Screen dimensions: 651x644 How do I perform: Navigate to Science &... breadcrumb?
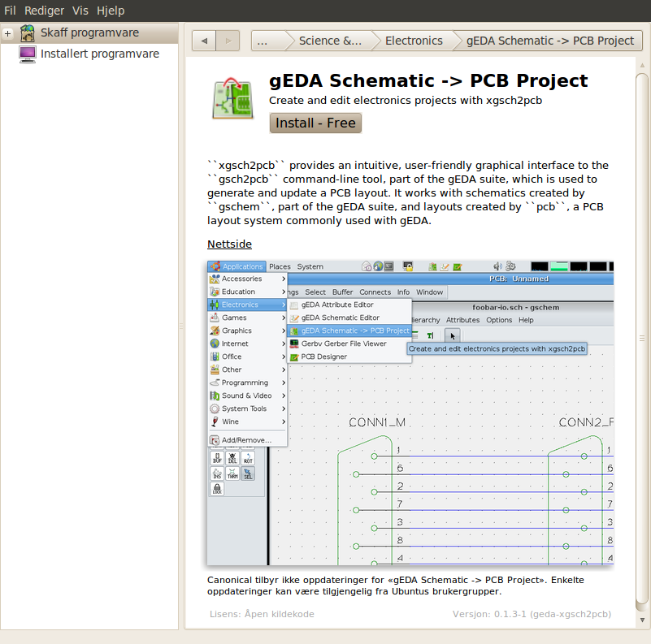point(330,41)
